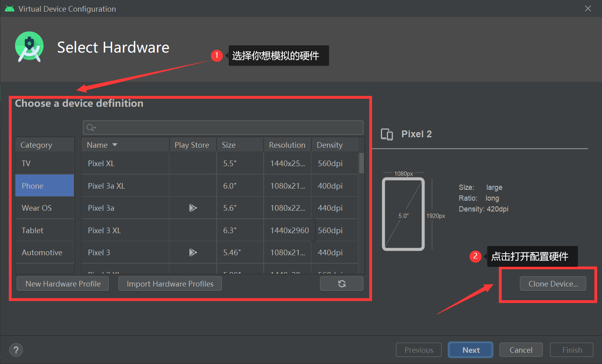Select the Automotive category
Image resolution: width=602 pixels, height=364 pixels.
[45, 252]
